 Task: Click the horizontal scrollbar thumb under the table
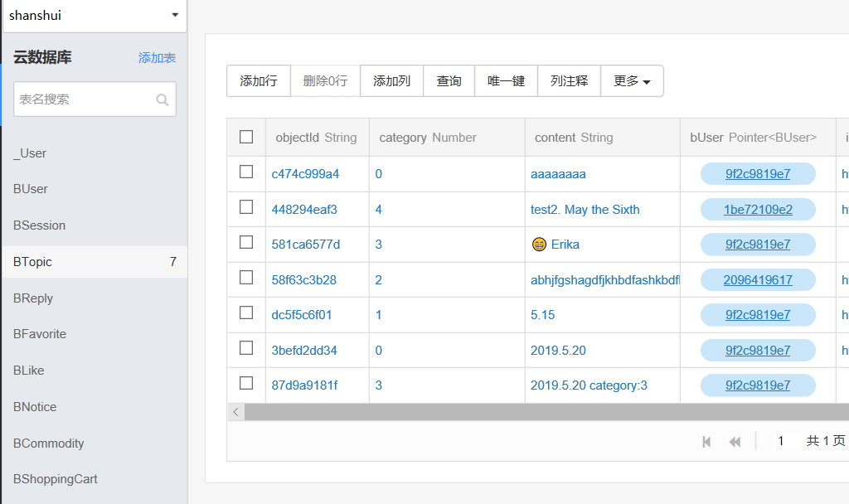click(547, 412)
